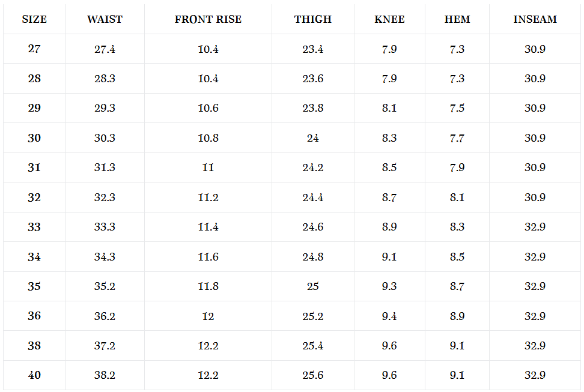Click the WAIST column header
The width and height of the screenshot is (584, 392).
(x=105, y=19)
